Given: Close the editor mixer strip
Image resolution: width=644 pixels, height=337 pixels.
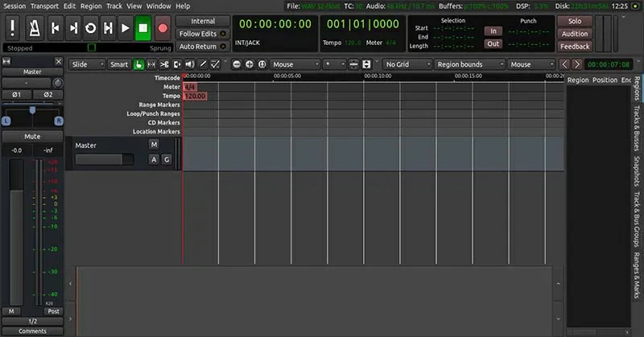Looking at the screenshot, I should tap(58, 62).
